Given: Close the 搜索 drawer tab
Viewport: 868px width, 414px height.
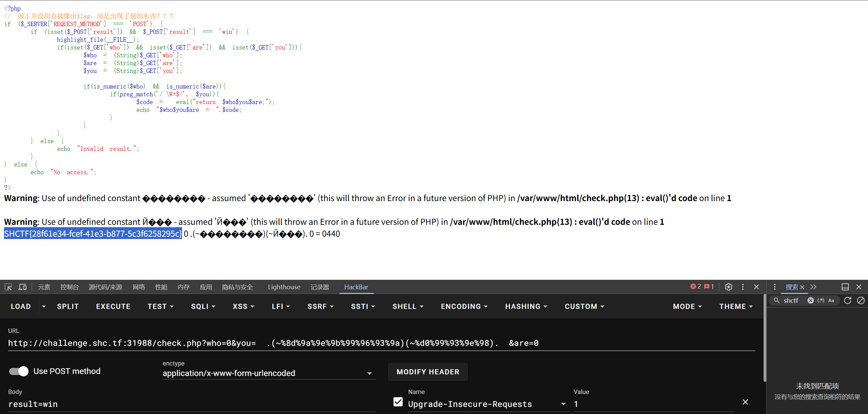Looking at the screenshot, I should [x=802, y=287].
